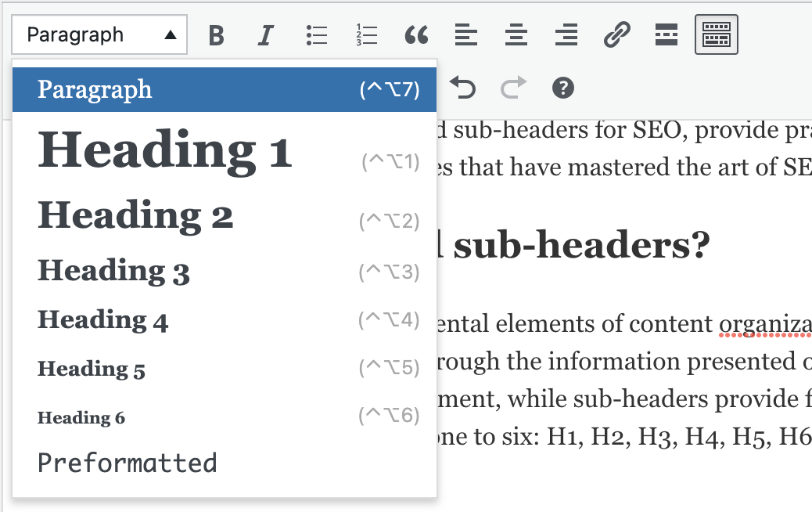Insert a bulleted list
812x512 pixels.
click(x=316, y=35)
